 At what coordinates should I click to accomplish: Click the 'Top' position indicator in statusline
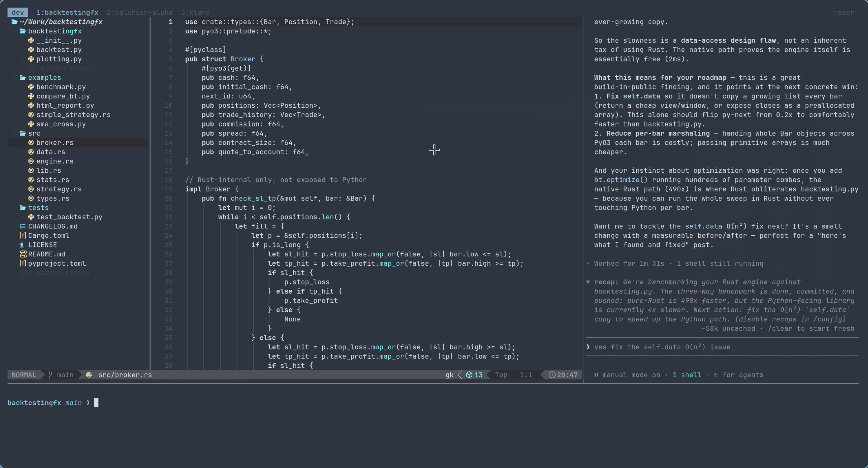(x=501, y=375)
